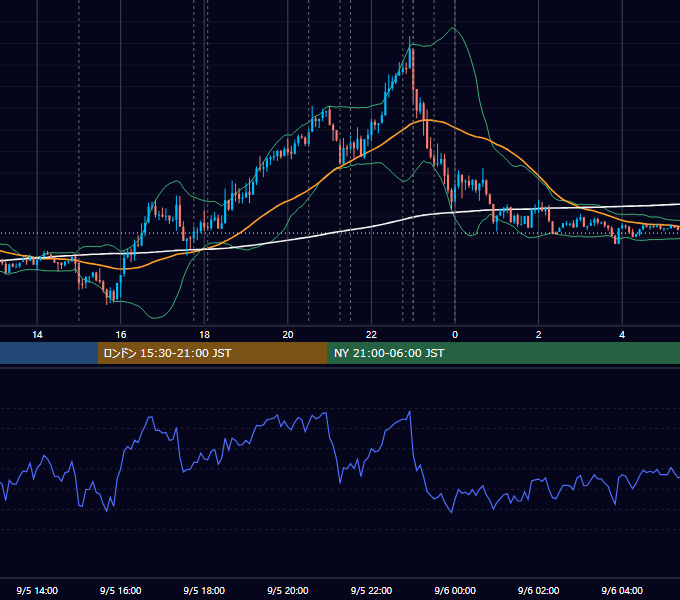Click the 16 hour label on the price chart axis
This screenshot has width=680, height=600.
coord(121,335)
